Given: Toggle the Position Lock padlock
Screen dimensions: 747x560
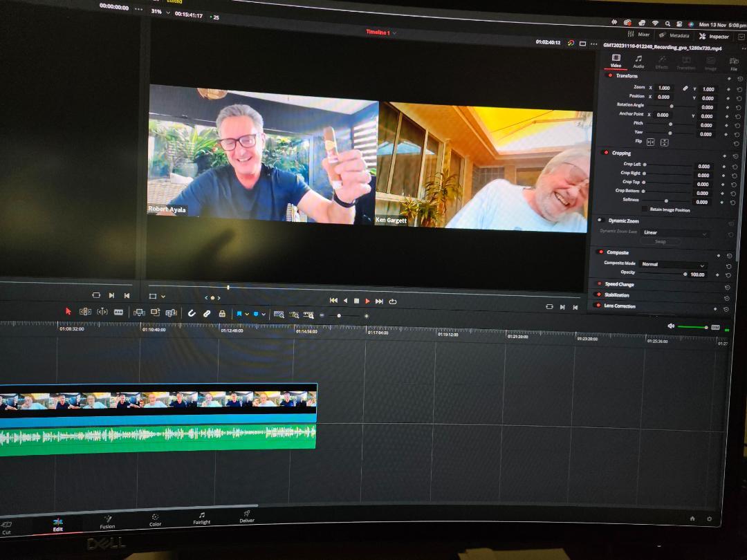Looking at the screenshot, I should point(222,314).
